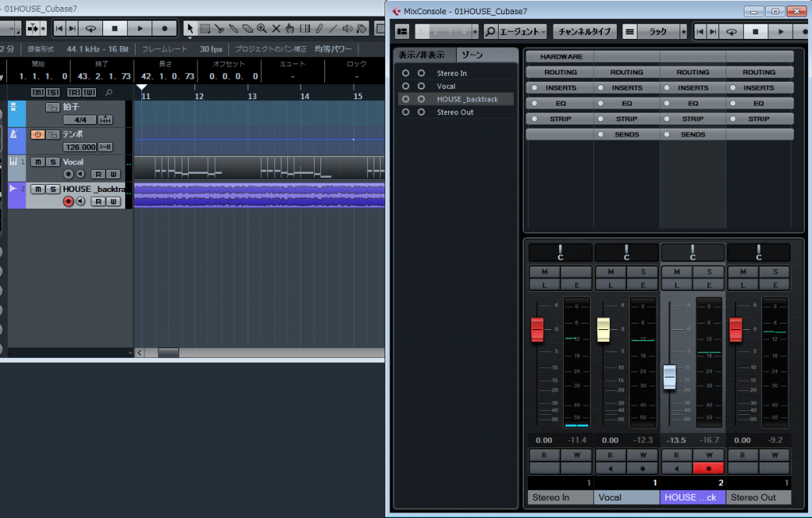Toggle the MixConsole left zone layout icon
812x518 pixels.
coord(402,32)
